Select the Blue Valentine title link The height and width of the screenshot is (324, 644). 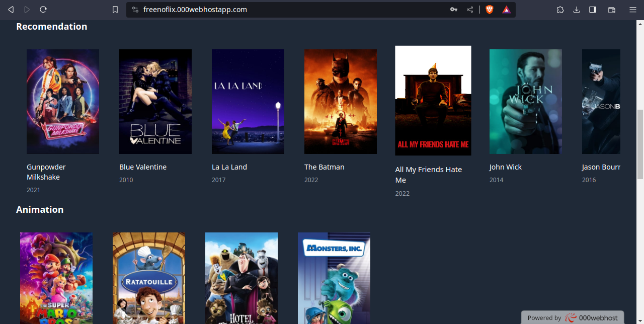click(143, 167)
